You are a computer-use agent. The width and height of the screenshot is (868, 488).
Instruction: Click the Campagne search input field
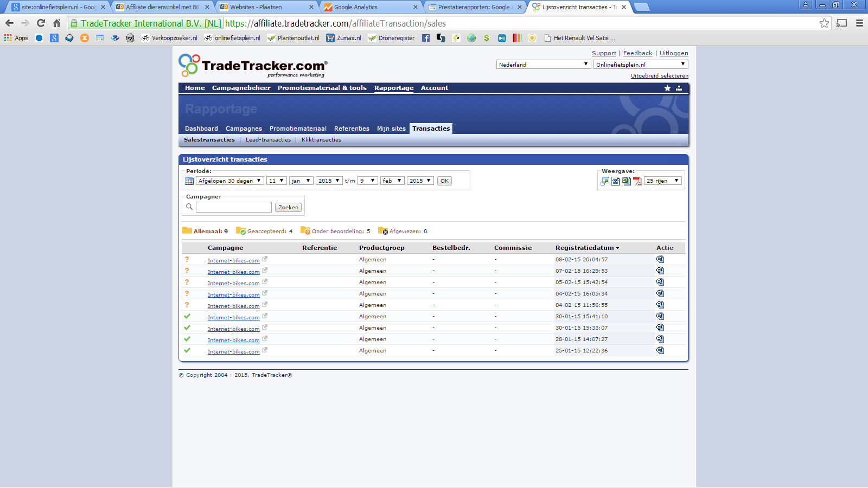point(234,207)
